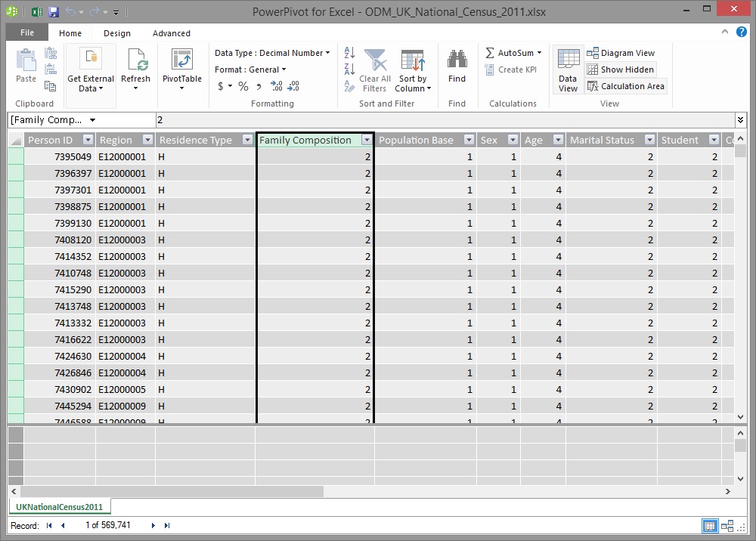
Task: Open Sort by Column tool
Action: pos(413,70)
